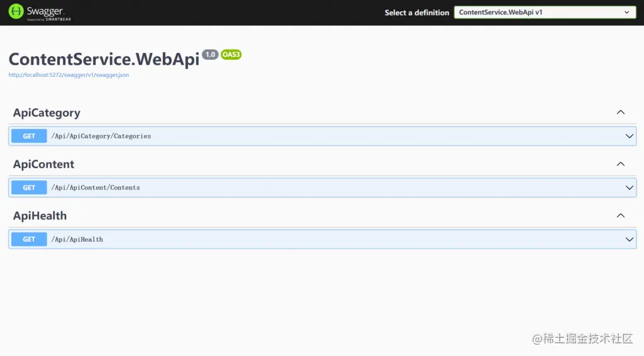Open the ContentService.WebApi v1 definition dropdown
Screen dimensions: 644x356
(545, 13)
